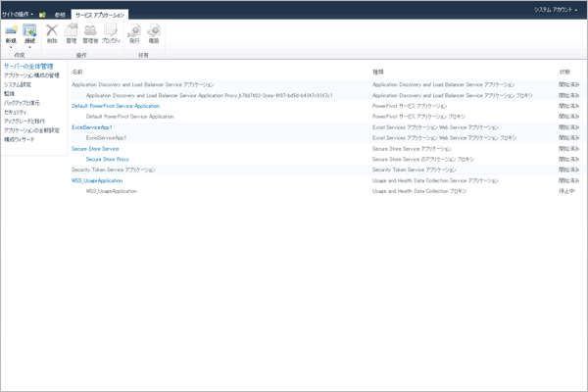Open the WSS_UsageApplication link

coord(97,180)
